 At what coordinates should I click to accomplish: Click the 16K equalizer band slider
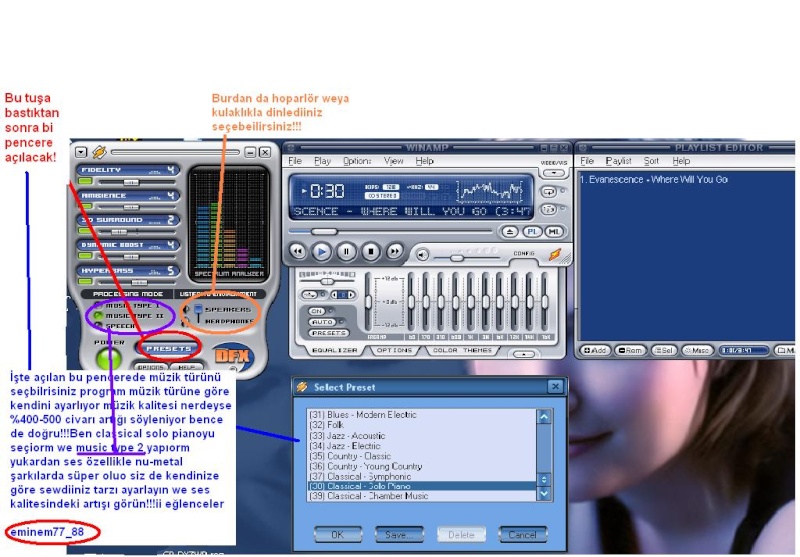(x=544, y=302)
